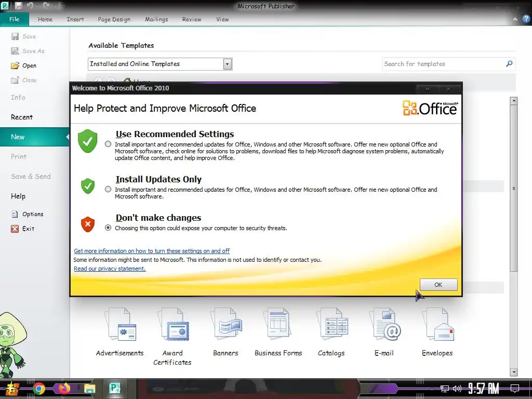Click the templates scrollbar down arrow
The image size is (532, 399).
coord(514,372)
